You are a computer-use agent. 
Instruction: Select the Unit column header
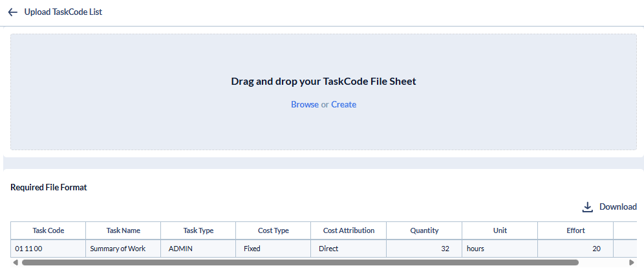[499, 230]
